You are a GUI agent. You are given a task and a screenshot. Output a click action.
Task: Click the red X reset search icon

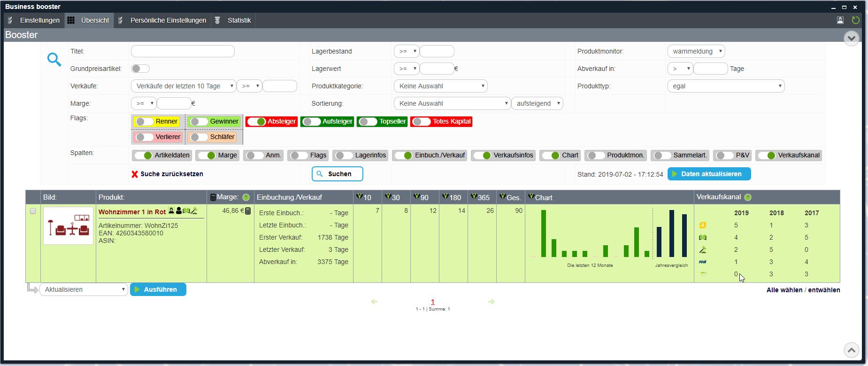[x=135, y=174]
